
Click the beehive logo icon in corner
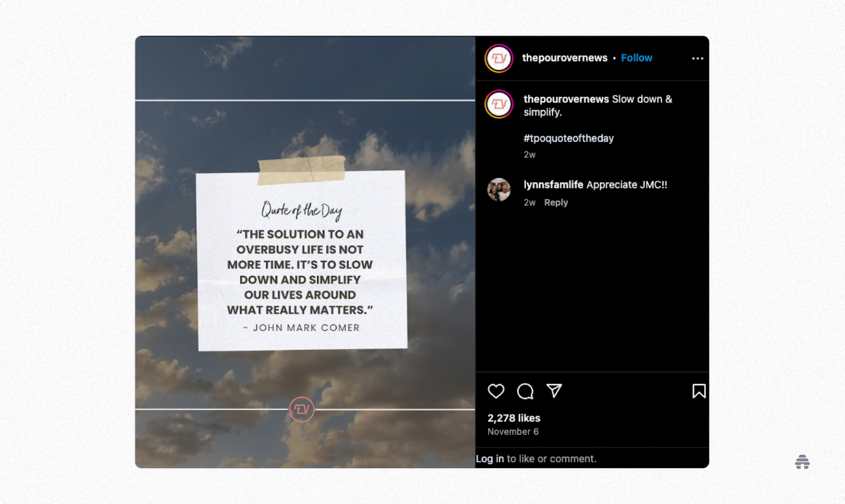[802, 462]
